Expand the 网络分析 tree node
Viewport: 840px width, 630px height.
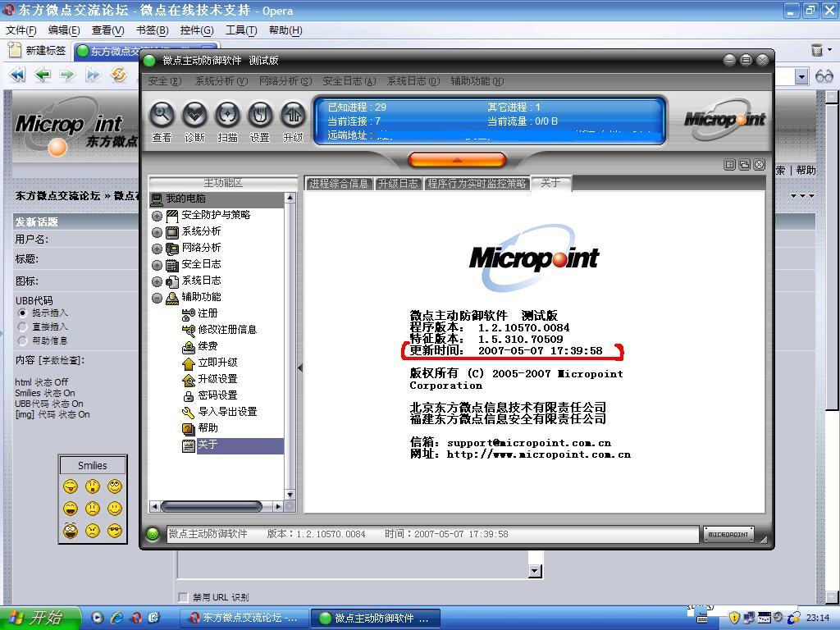point(157,249)
